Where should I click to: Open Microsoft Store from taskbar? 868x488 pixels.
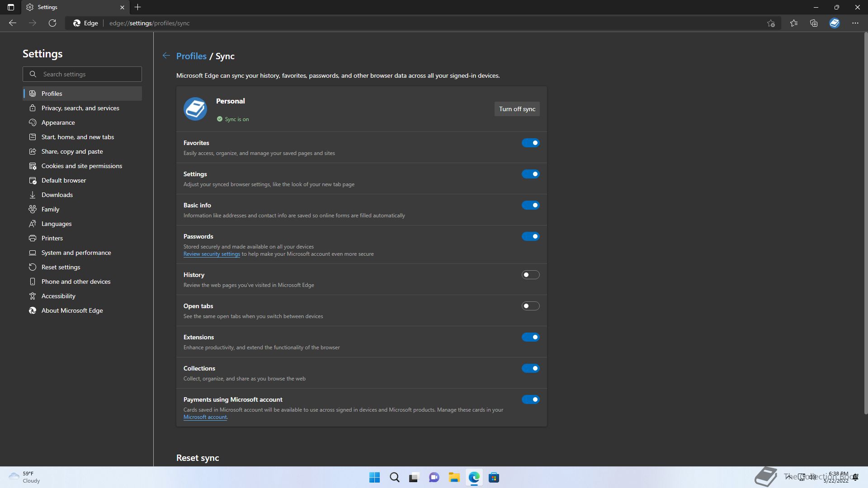tap(494, 478)
